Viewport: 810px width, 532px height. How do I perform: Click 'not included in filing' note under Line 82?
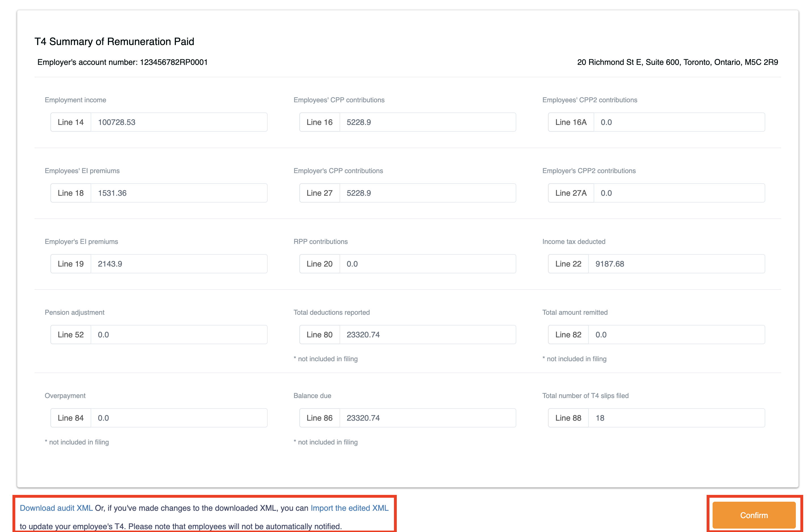pyautogui.click(x=574, y=359)
